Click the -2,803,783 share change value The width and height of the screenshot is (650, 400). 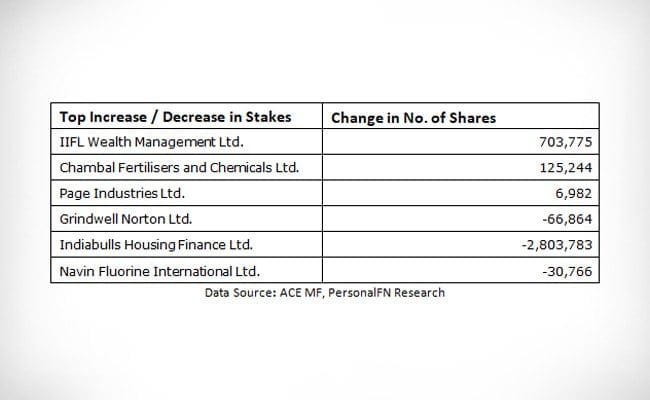click(x=556, y=246)
